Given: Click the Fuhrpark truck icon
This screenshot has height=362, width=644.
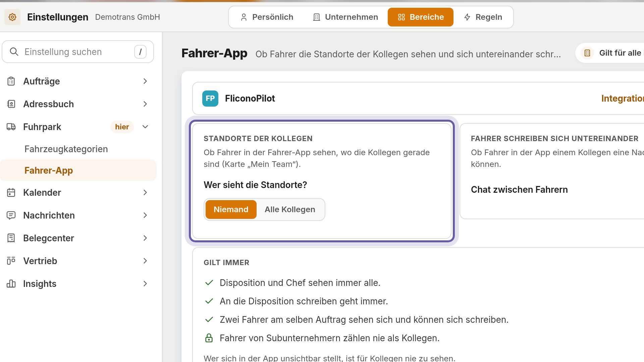Looking at the screenshot, I should coord(11,127).
